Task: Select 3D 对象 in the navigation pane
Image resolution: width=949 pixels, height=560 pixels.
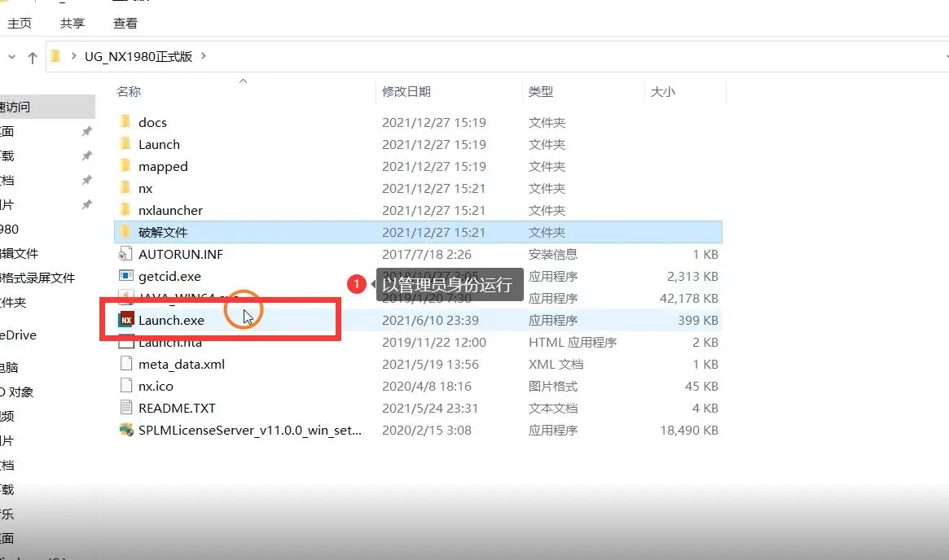Action: pyautogui.click(x=17, y=392)
